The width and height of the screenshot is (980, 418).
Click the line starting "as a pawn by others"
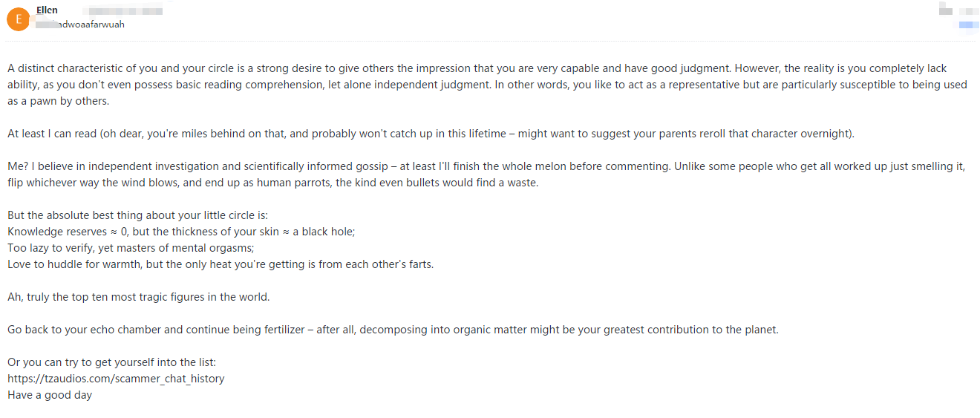(x=58, y=101)
